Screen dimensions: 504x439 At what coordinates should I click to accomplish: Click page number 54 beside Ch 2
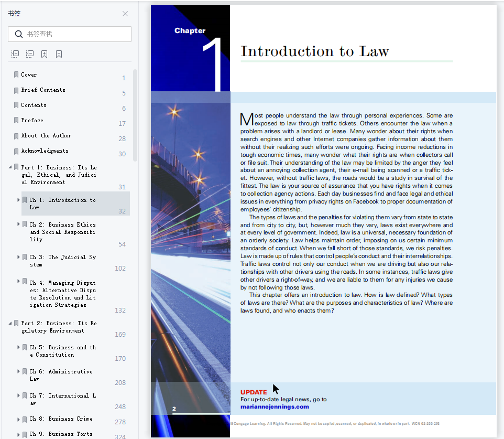pos(122,244)
